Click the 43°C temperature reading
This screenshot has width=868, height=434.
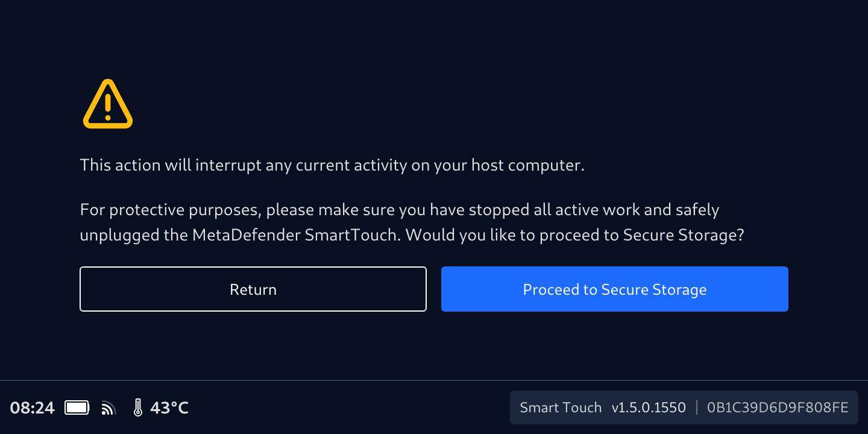coord(169,408)
